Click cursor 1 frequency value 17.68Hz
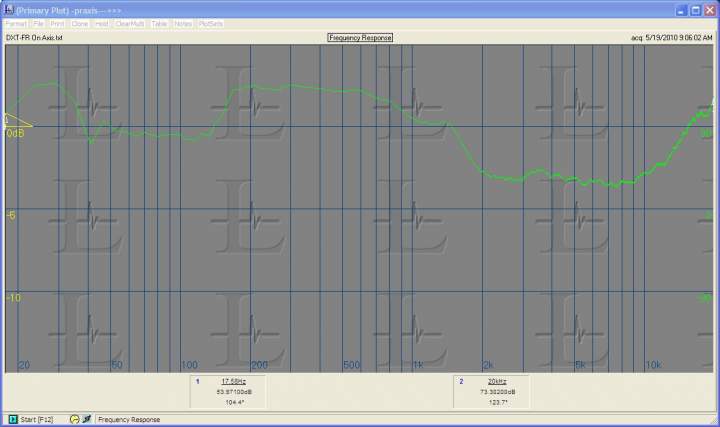 [234, 382]
